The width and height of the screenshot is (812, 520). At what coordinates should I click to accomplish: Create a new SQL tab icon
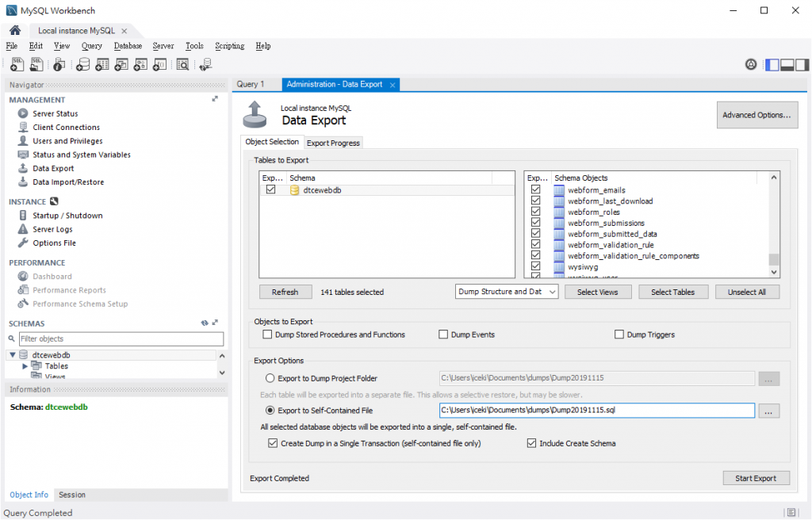[17, 64]
